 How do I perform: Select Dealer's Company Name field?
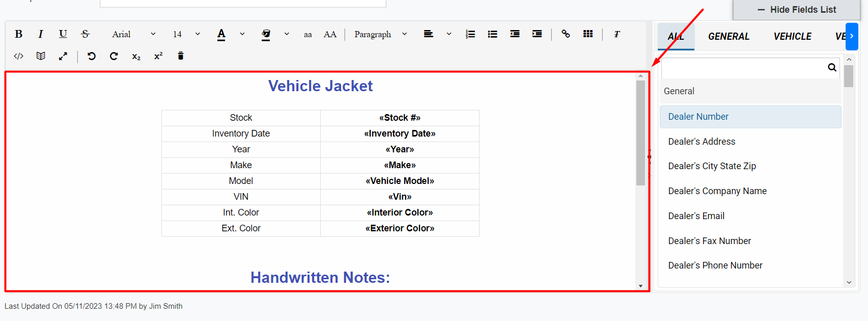point(750,191)
